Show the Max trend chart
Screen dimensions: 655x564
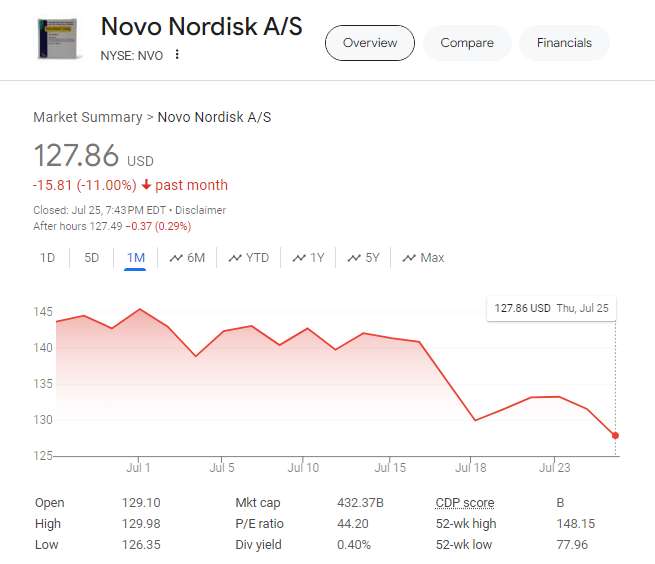(x=423, y=258)
